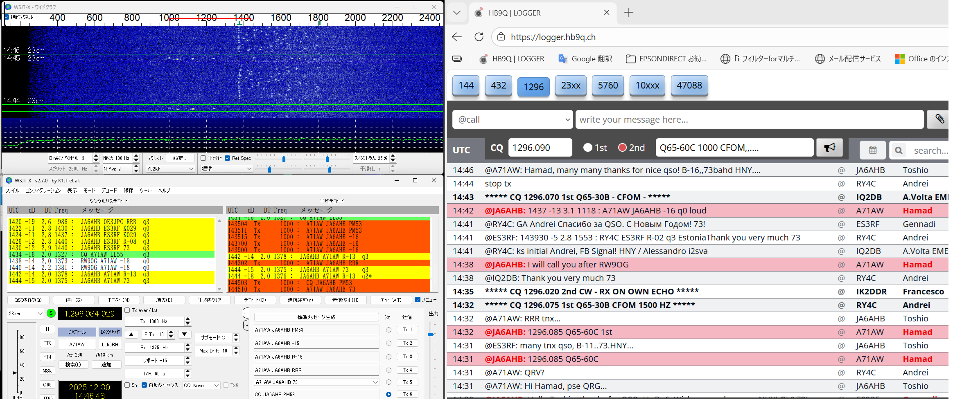Viewport: 980px width, 413px height.
Task: Click the output power slider handle
Action: [431, 335]
